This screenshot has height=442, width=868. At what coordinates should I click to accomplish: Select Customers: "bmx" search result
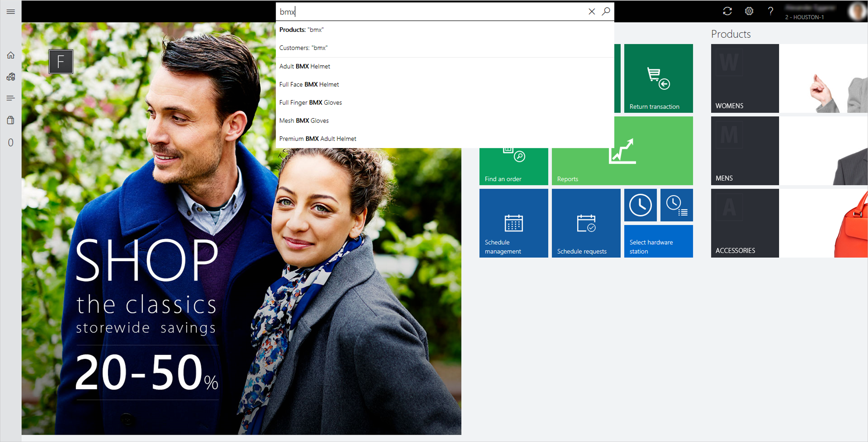[304, 47]
